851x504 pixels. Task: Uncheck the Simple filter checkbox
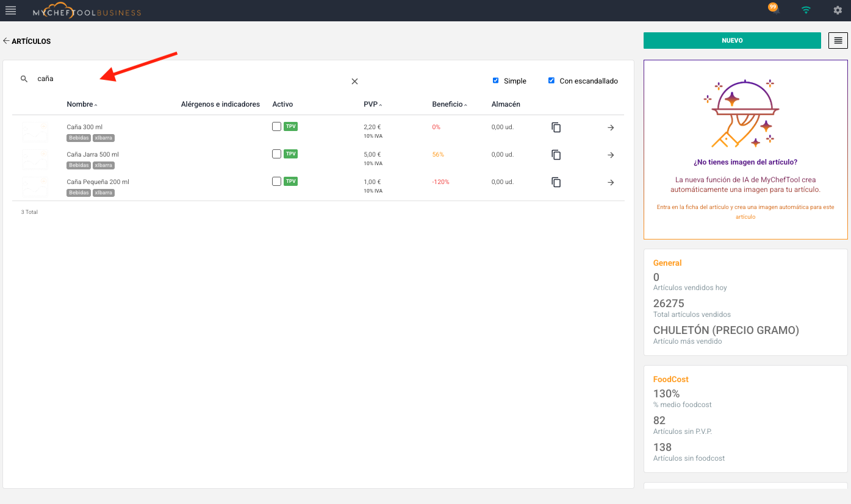pos(496,80)
